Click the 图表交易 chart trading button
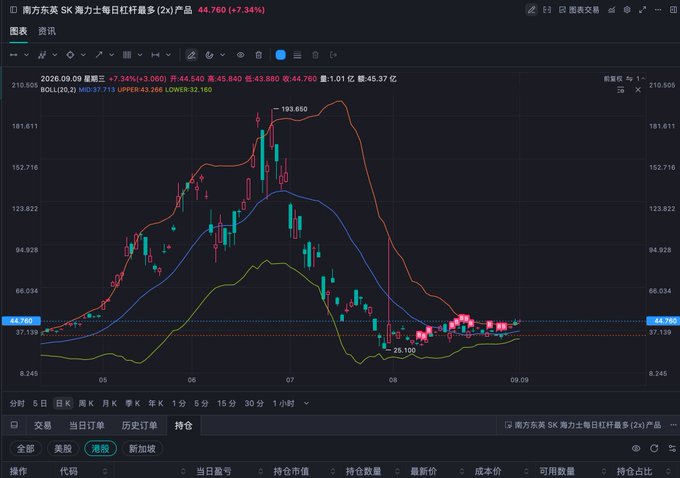 [579, 10]
